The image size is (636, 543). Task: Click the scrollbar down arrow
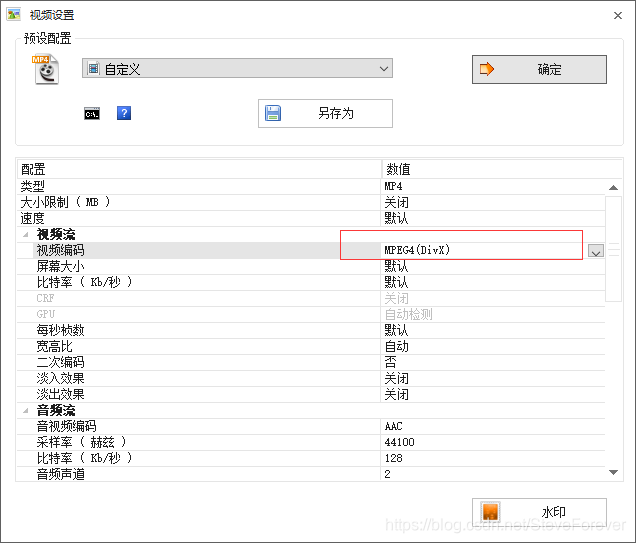click(613, 472)
